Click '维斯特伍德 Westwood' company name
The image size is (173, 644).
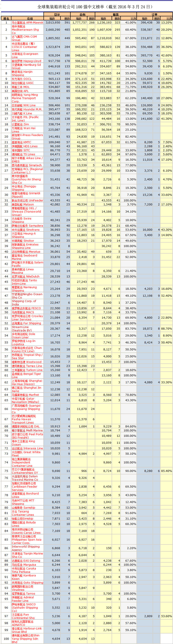click(x=27, y=362)
